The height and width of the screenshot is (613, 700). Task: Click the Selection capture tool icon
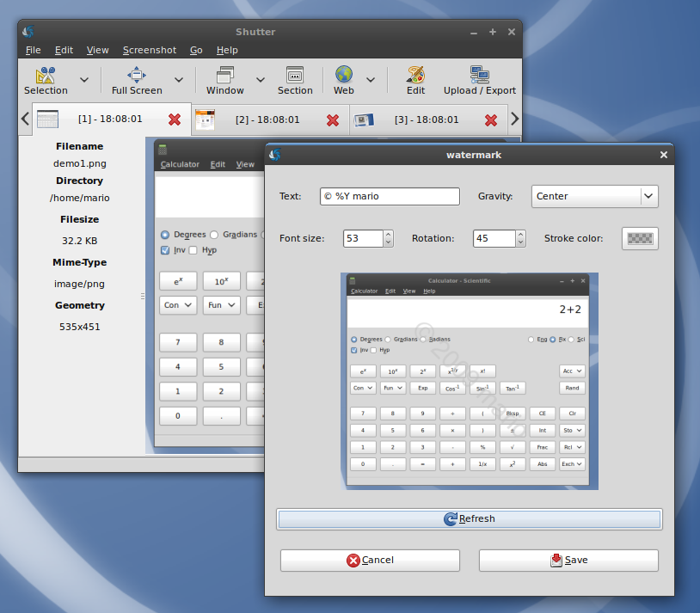(46, 75)
